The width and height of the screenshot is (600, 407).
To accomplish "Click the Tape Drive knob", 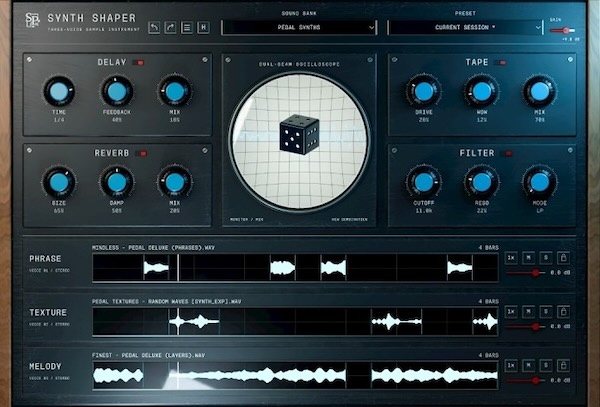I will [x=424, y=91].
